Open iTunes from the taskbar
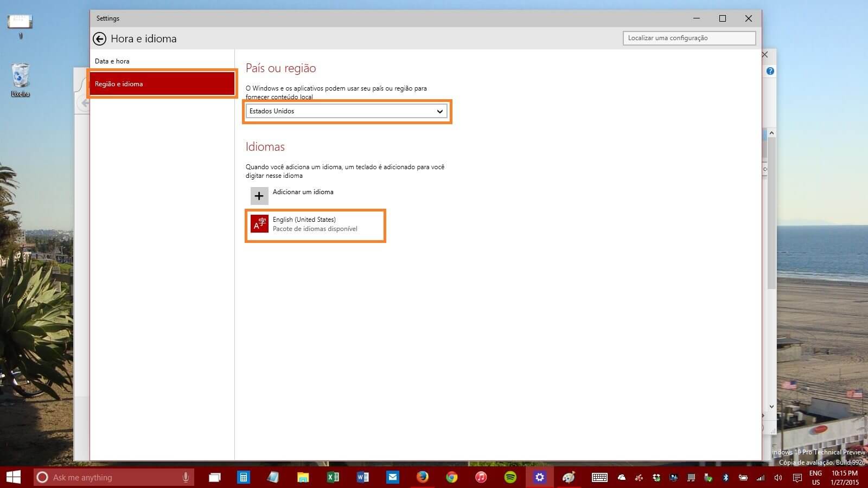The width and height of the screenshot is (868, 488). point(481,477)
